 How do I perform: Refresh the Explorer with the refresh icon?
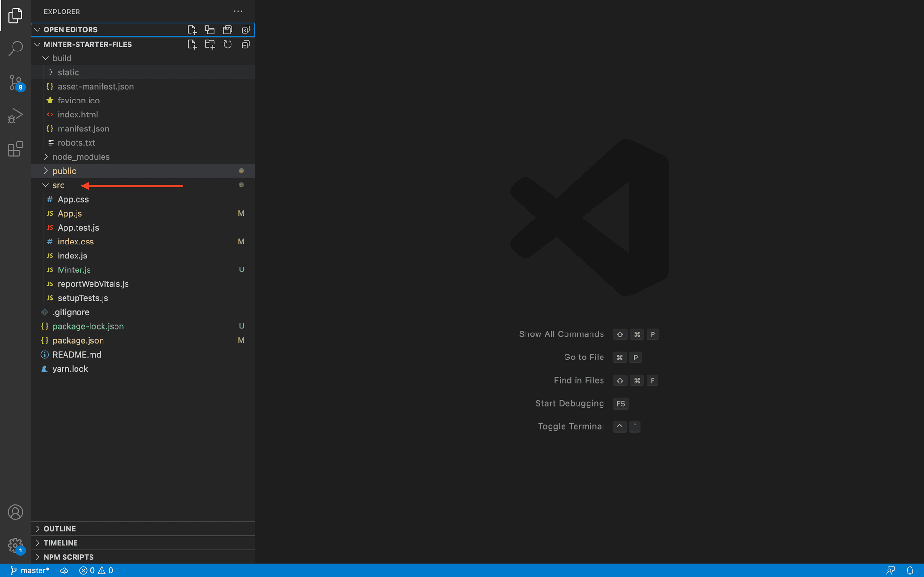click(228, 44)
